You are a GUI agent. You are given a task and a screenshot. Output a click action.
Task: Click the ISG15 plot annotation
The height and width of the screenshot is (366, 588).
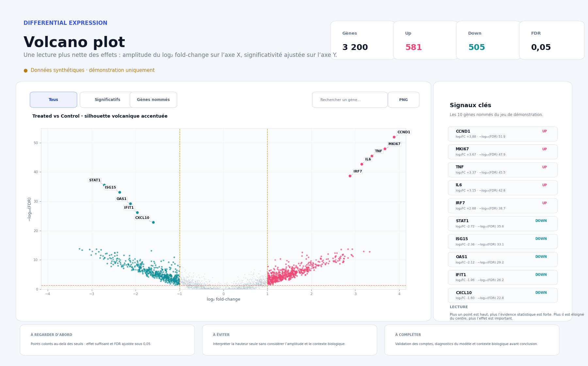pos(110,188)
